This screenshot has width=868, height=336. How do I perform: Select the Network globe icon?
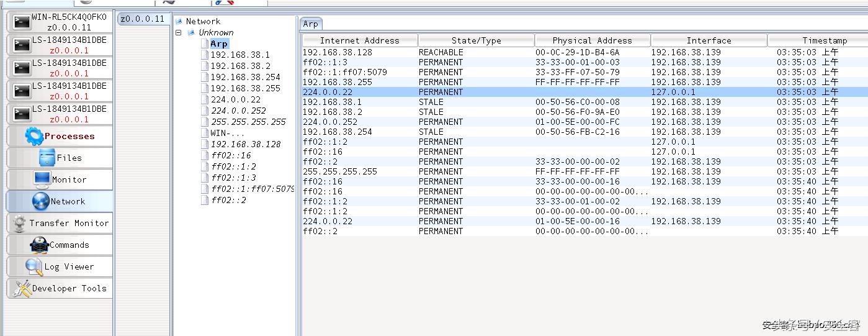[41, 201]
